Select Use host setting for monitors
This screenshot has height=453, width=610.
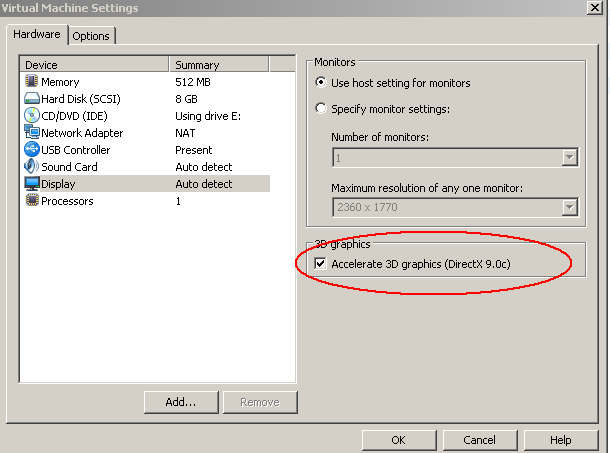tap(321, 83)
